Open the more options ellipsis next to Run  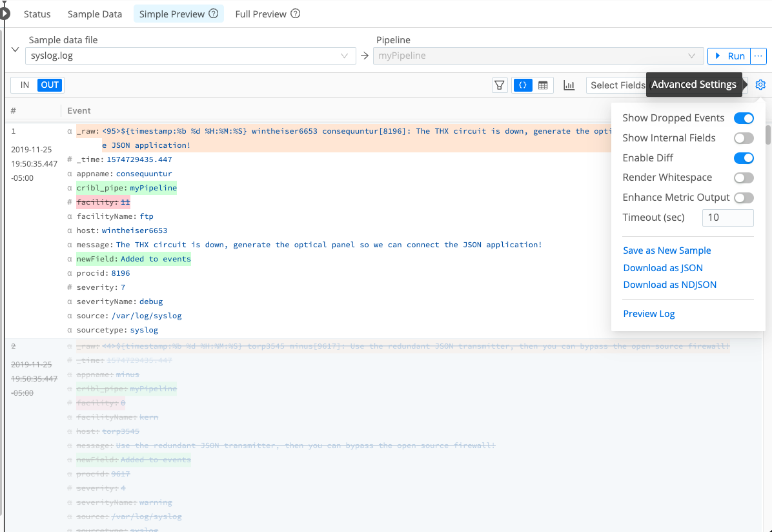pyautogui.click(x=758, y=56)
